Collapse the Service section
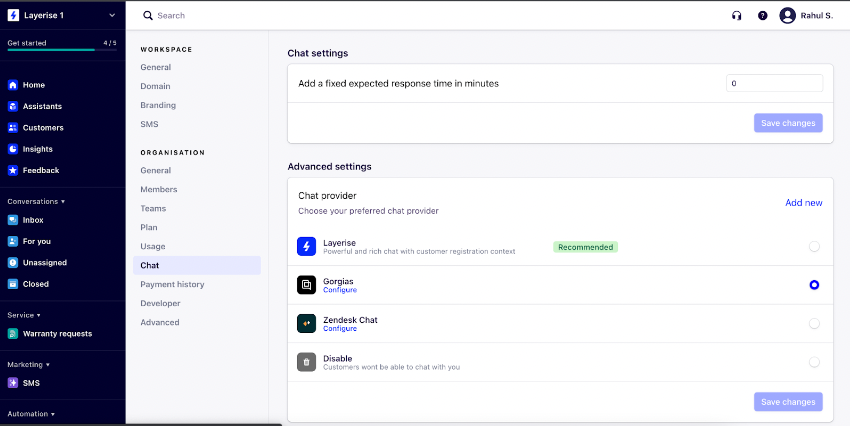This screenshot has height=426, width=852. [24, 315]
